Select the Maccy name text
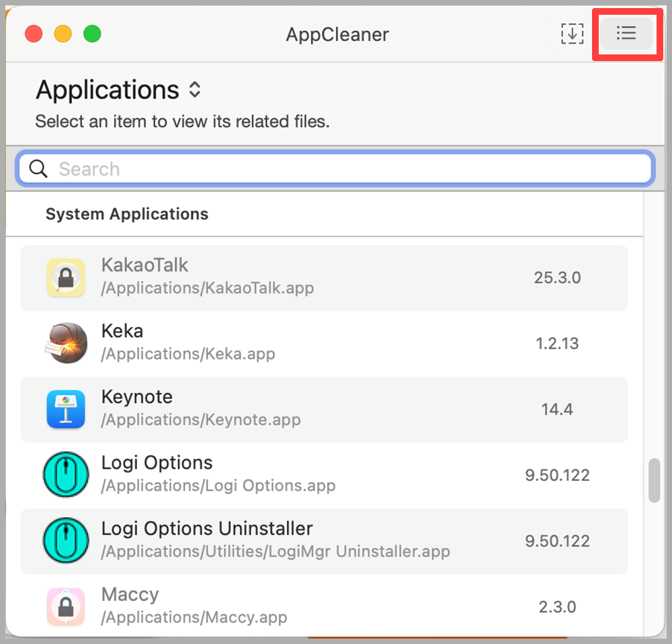This screenshot has height=644, width=672. (130, 595)
